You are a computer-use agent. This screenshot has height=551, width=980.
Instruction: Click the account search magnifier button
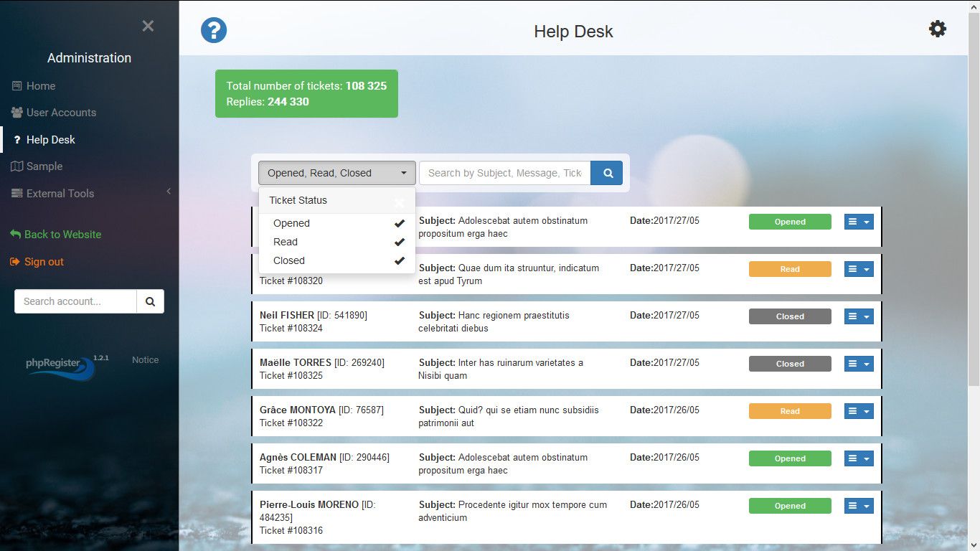pos(150,301)
